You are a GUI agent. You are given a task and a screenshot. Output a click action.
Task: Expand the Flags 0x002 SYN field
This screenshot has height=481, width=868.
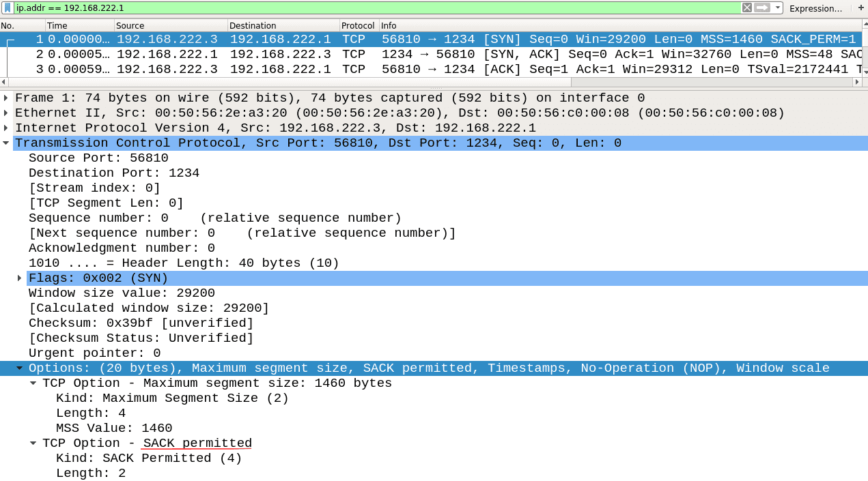click(x=18, y=278)
